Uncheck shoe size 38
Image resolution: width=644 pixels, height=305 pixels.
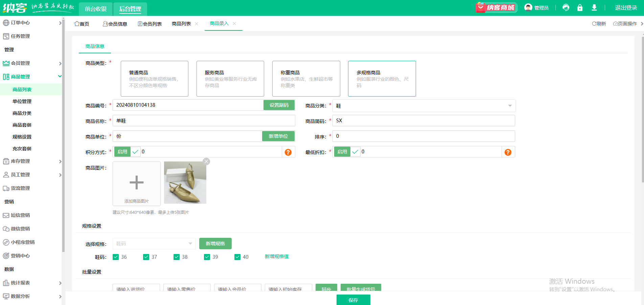click(x=177, y=257)
